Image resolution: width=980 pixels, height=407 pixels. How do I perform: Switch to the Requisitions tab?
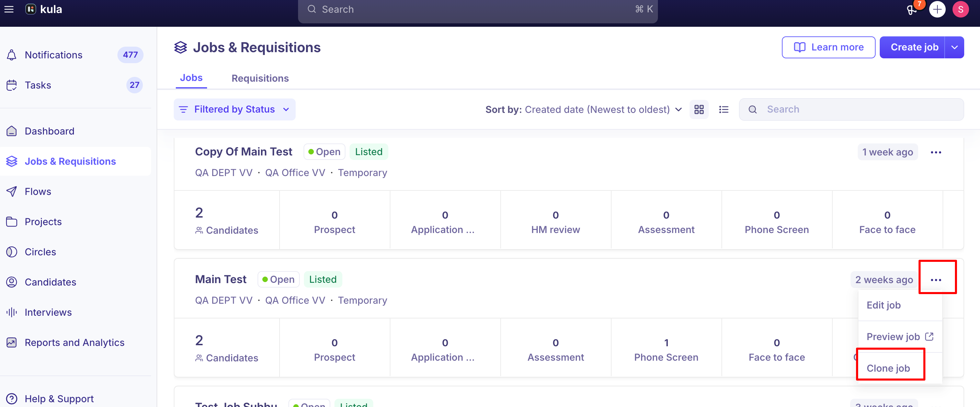(x=260, y=78)
